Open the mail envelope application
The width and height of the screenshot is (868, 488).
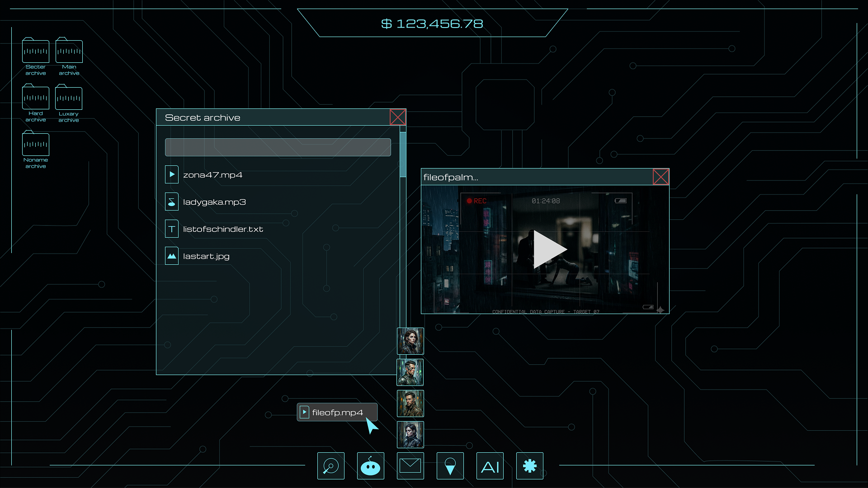pyautogui.click(x=410, y=465)
